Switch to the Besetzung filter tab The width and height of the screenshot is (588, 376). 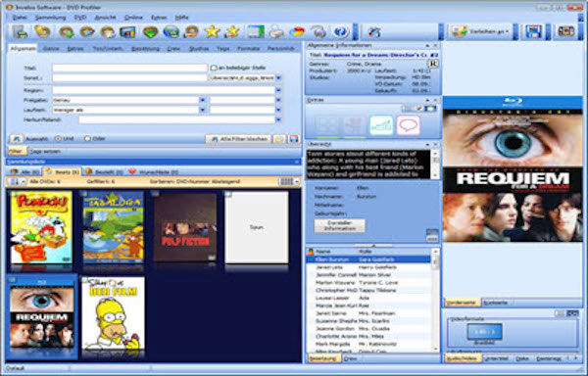point(145,49)
